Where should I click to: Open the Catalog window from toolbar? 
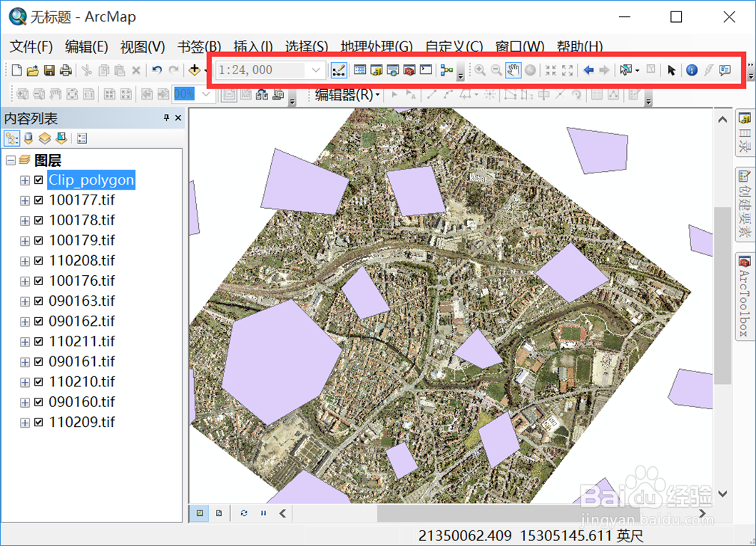[x=376, y=71]
